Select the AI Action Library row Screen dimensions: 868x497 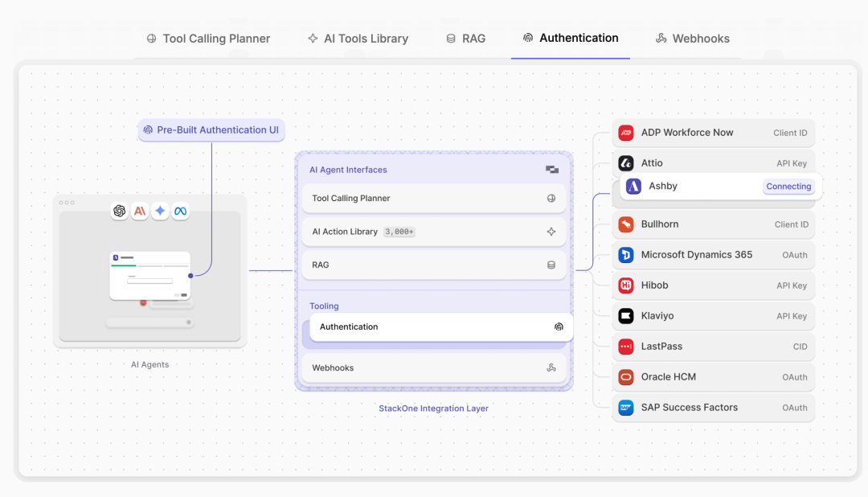click(x=434, y=232)
